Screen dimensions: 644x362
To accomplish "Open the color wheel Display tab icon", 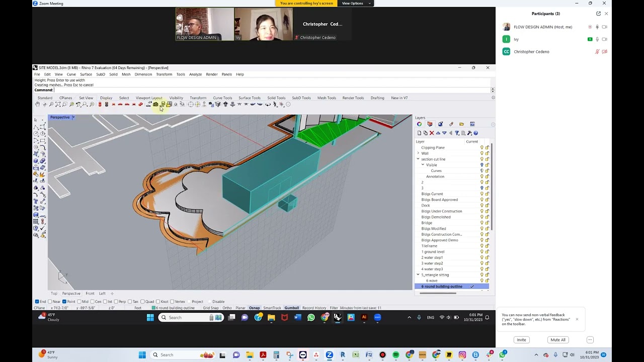I will (419, 124).
